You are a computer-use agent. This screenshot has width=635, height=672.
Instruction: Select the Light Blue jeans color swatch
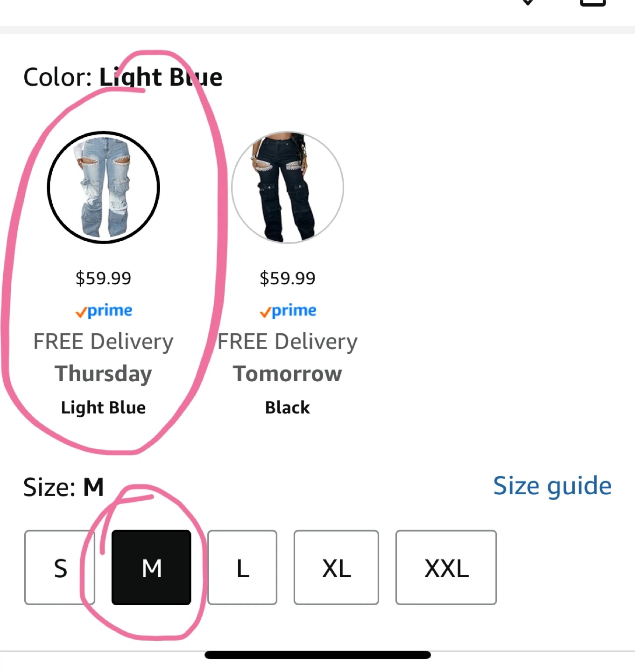click(x=103, y=187)
